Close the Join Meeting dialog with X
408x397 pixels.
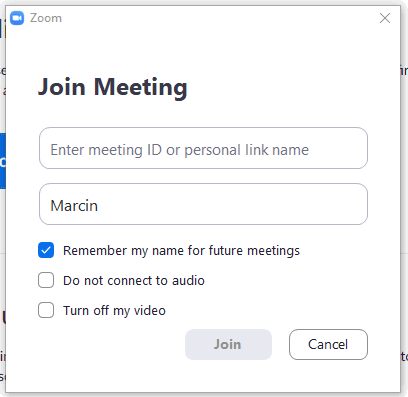coord(385,18)
